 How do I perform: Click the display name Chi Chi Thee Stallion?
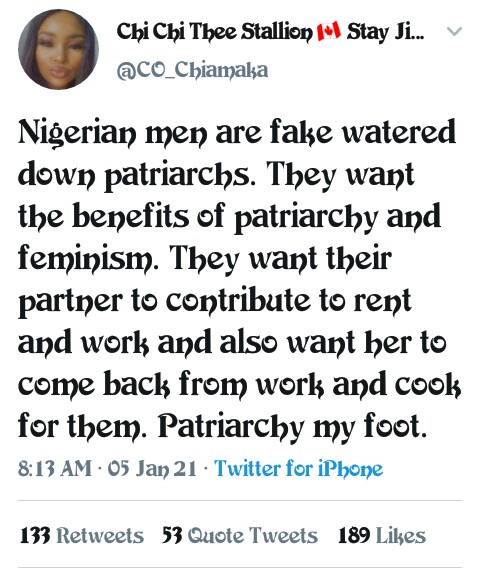click(214, 32)
